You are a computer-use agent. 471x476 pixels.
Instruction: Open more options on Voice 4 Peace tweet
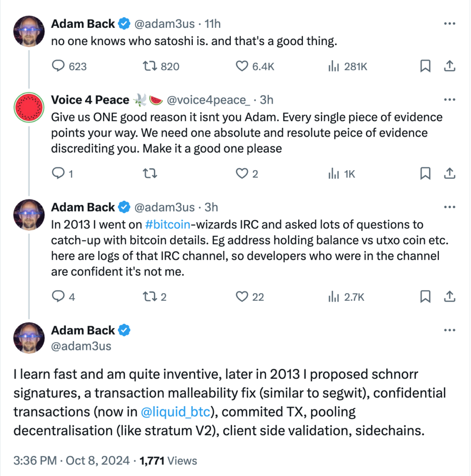(449, 100)
